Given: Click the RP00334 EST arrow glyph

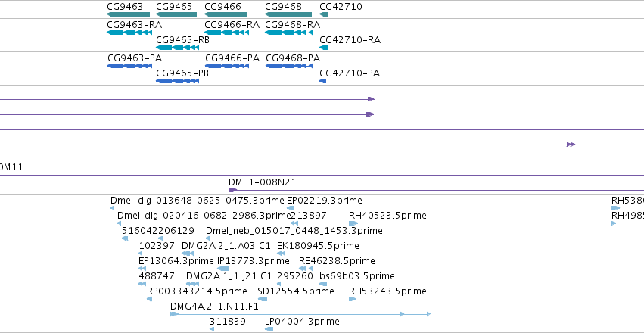Looking at the screenshot, I should tap(150, 299).
